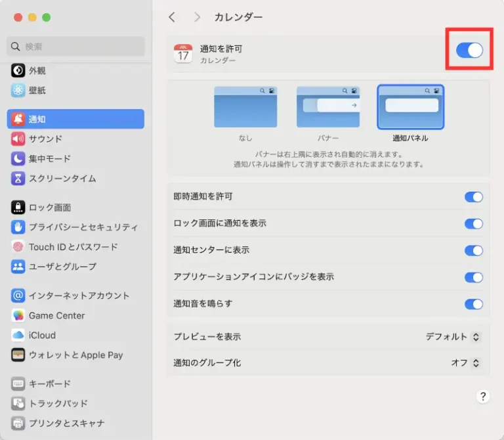Click the カレンダー page title

(x=238, y=17)
